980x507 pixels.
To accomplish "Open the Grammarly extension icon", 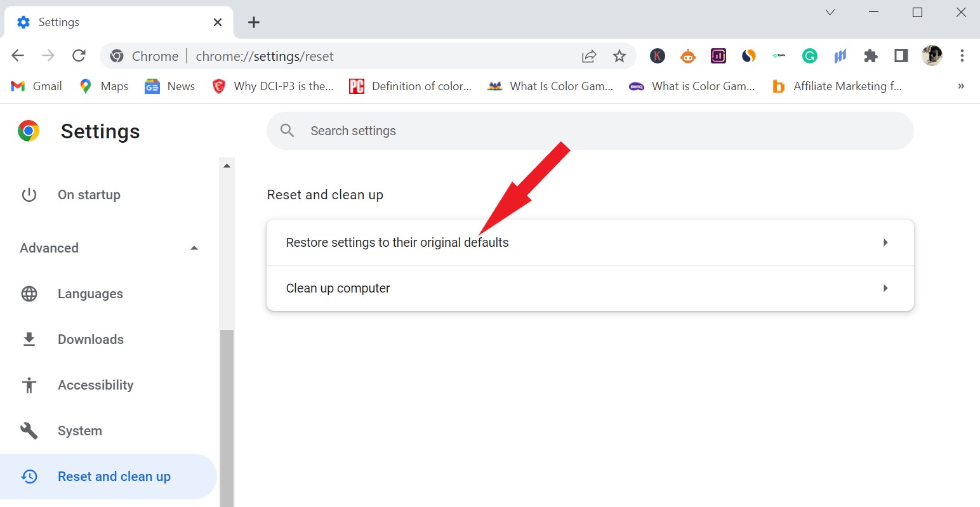I will 809,56.
